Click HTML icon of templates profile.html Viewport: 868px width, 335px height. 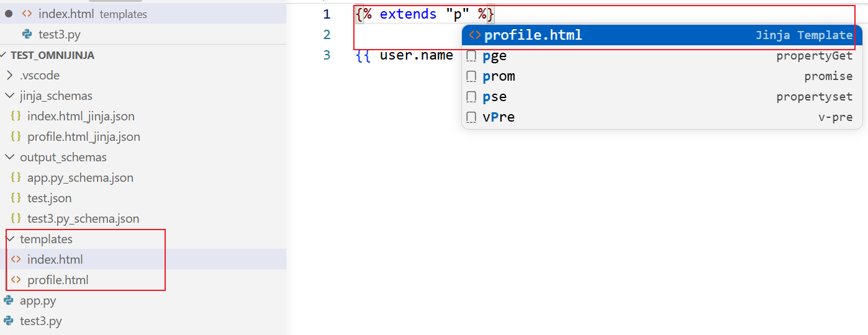[16, 280]
